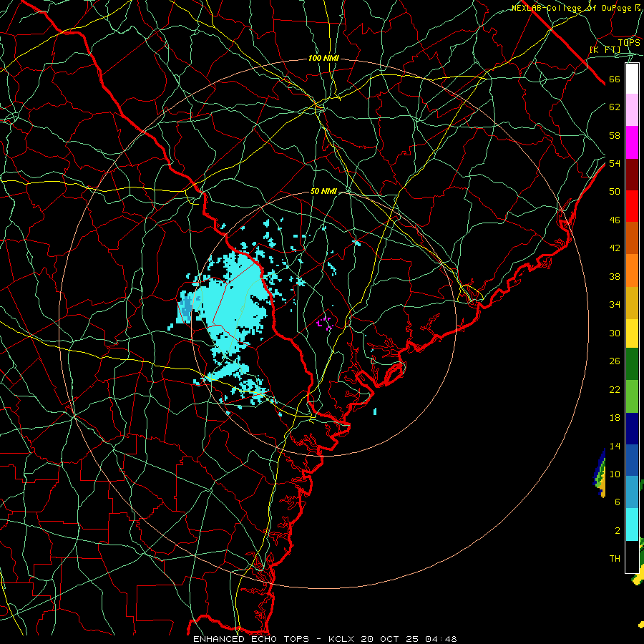Click the black TH threshold swatch
Viewport: 644px width, 644px height.
coord(632,557)
